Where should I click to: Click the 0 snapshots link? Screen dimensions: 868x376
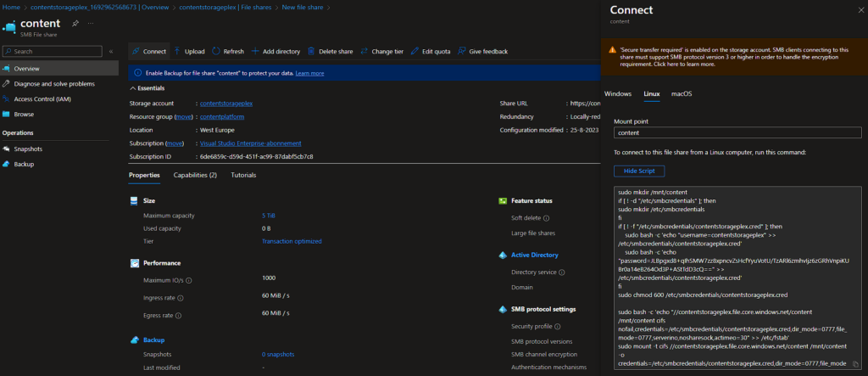(x=278, y=355)
